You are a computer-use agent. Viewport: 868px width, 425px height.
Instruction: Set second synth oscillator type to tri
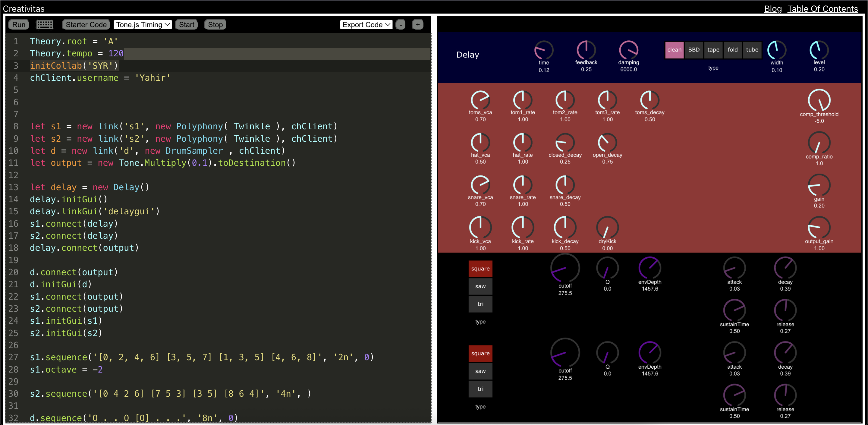[x=480, y=389]
